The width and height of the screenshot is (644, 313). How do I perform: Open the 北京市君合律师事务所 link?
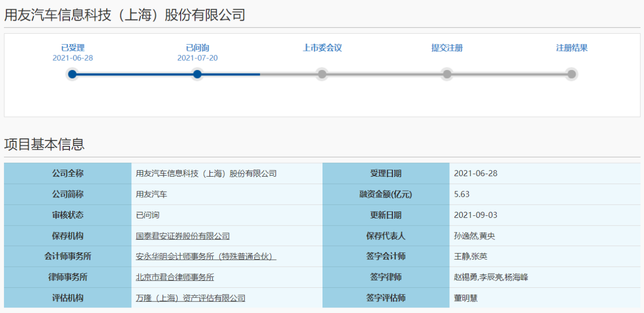click(x=175, y=277)
